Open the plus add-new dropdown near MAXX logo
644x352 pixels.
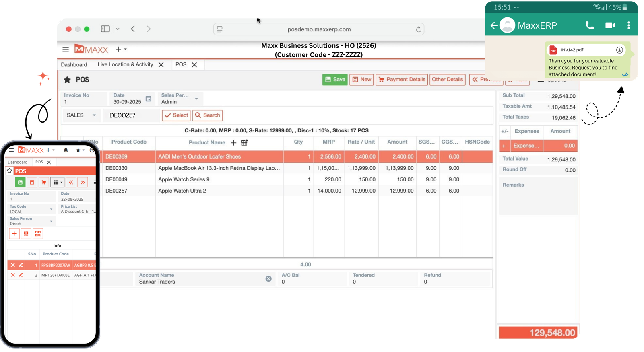click(121, 49)
